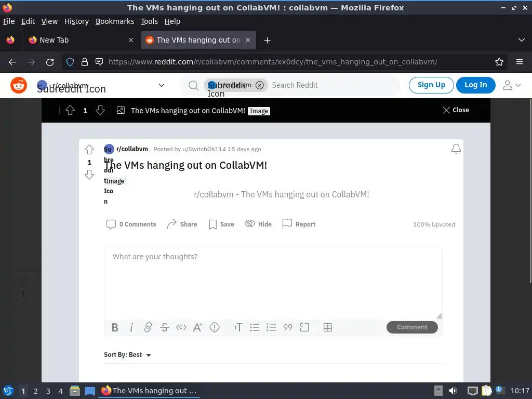Toggle bold formatting in comment editor
532x399 pixels.
click(x=115, y=327)
